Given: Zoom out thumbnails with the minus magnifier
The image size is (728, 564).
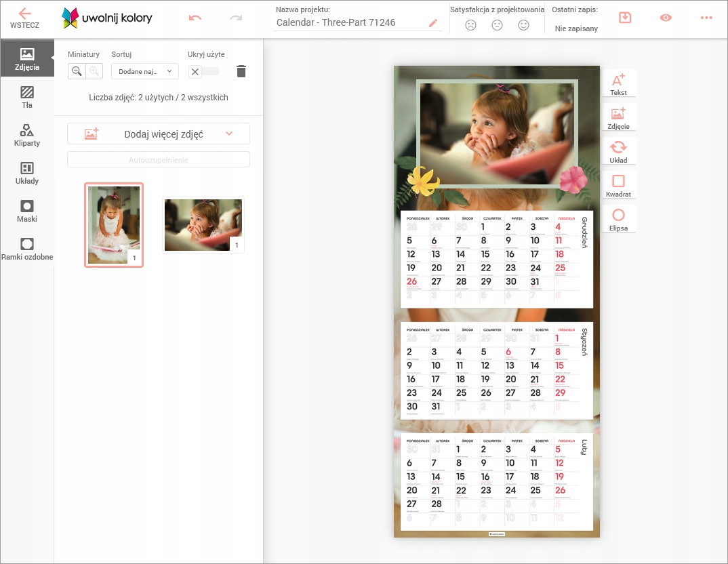Looking at the screenshot, I should [77, 71].
